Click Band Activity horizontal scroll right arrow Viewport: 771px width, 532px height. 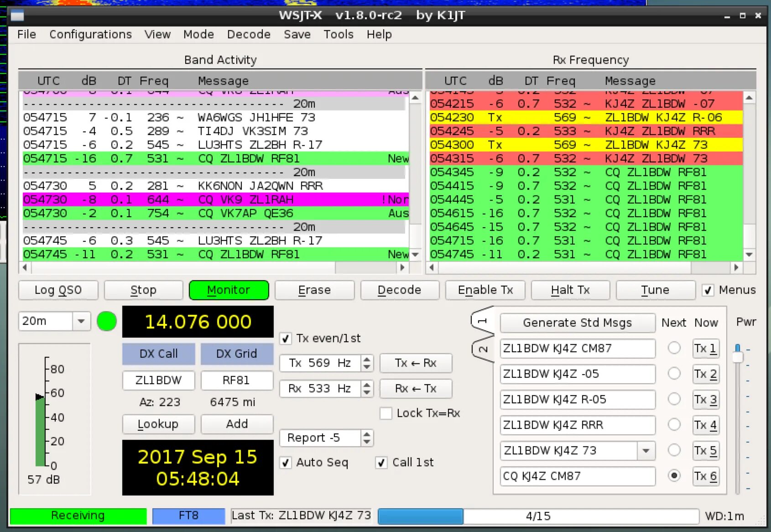pos(402,267)
